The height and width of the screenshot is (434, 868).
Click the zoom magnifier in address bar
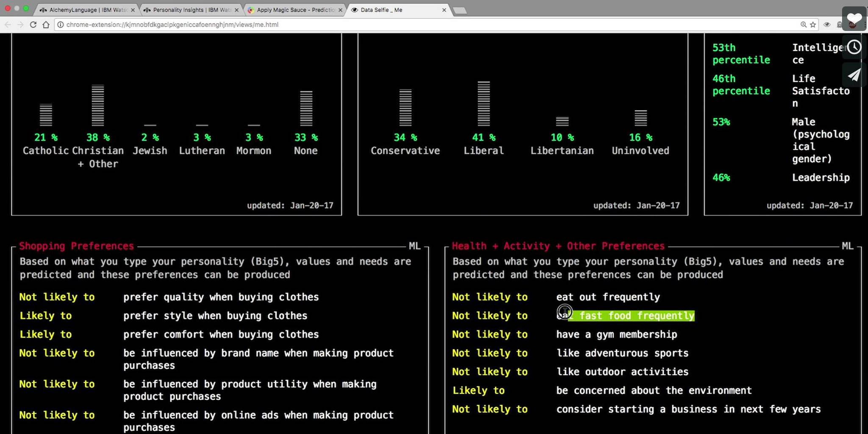point(803,25)
